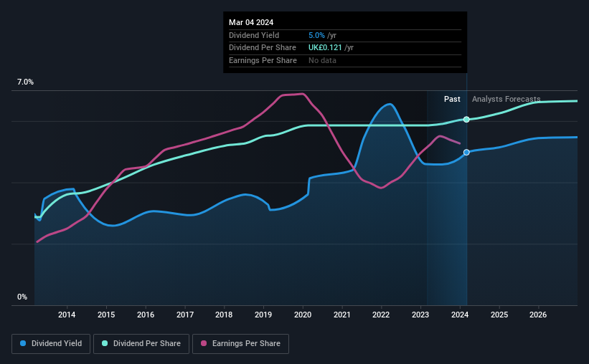Screen dimensions: 589x364
Task: Click the Past section label
Action: pyautogui.click(x=452, y=99)
